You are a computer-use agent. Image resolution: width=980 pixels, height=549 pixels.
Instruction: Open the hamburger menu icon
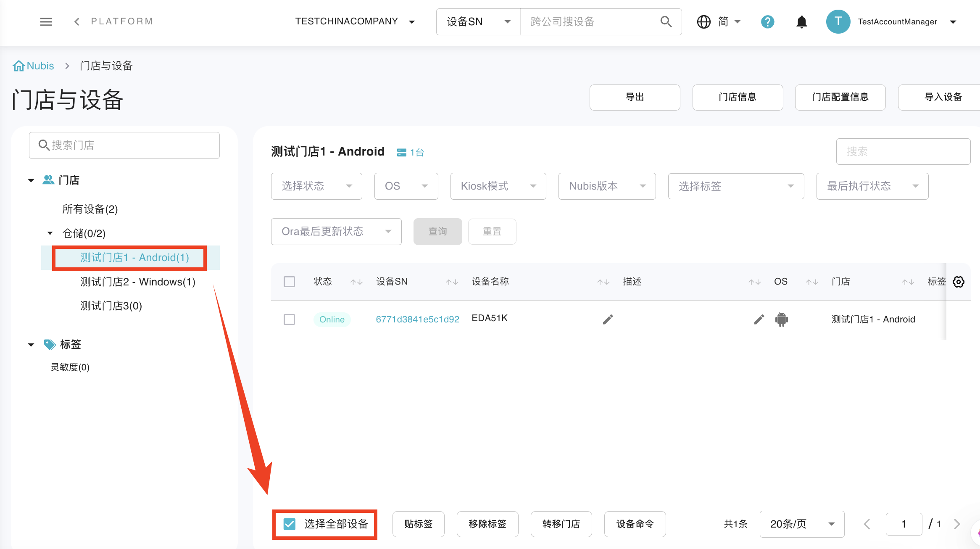46,21
